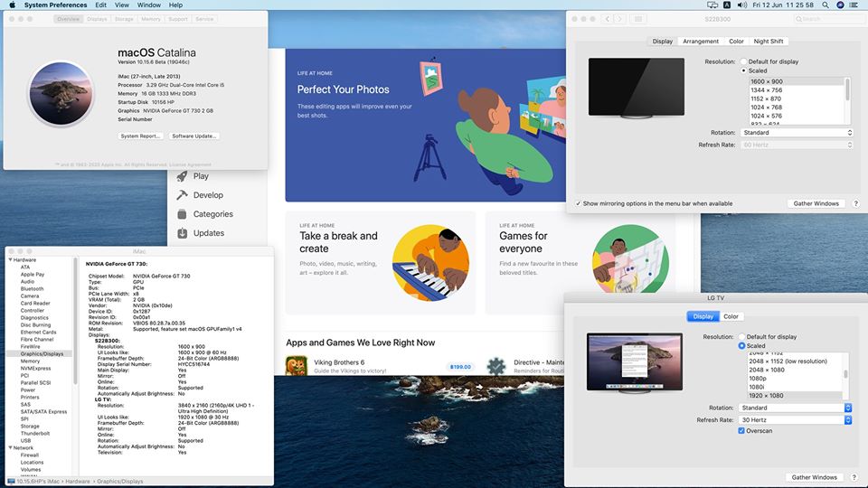Open Siri from the menu bar
This screenshot has height=488, width=868.
tap(840, 5)
